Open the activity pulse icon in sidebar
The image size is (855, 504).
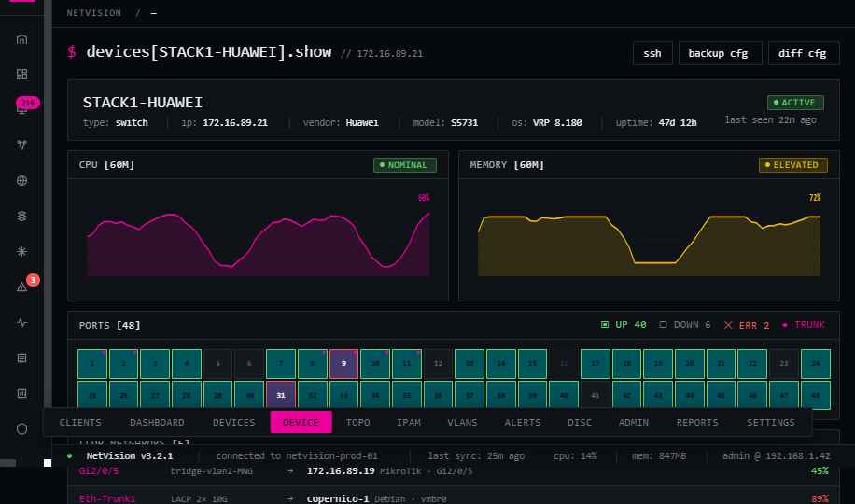coord(21,322)
